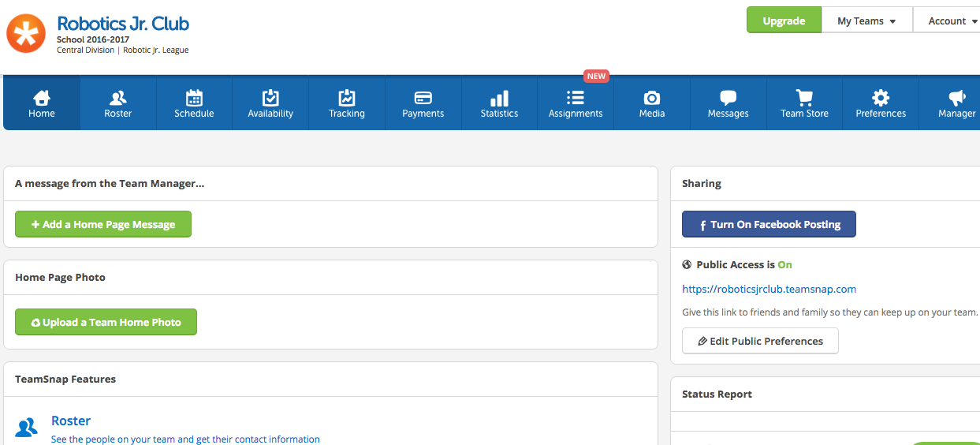Select the Payments tab label
The image size is (980, 445).
[423, 114]
